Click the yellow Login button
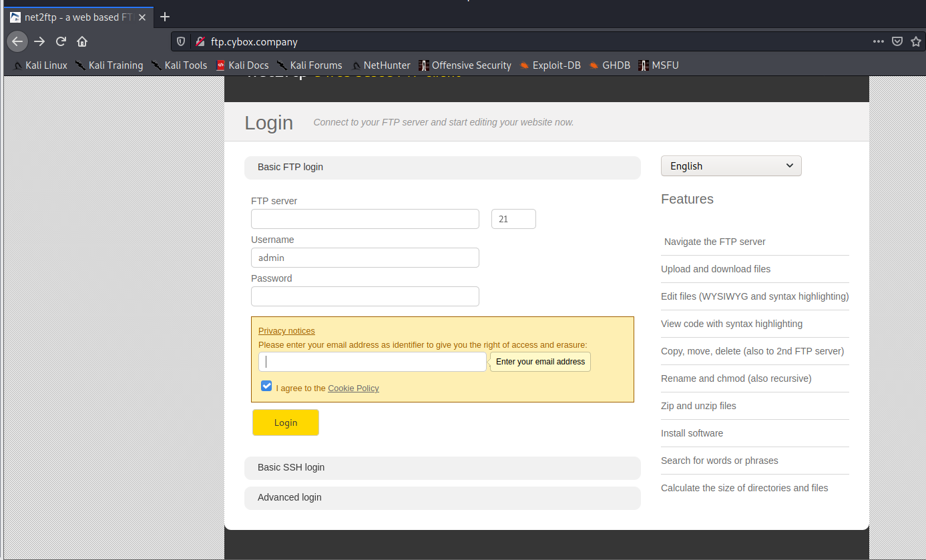This screenshot has width=926, height=560. click(x=286, y=423)
